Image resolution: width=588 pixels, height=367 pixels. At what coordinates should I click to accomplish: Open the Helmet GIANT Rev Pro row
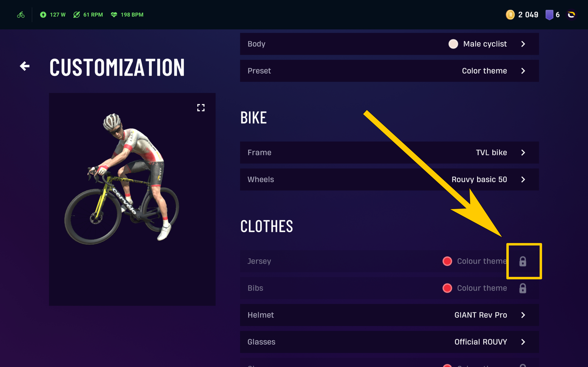(389, 315)
